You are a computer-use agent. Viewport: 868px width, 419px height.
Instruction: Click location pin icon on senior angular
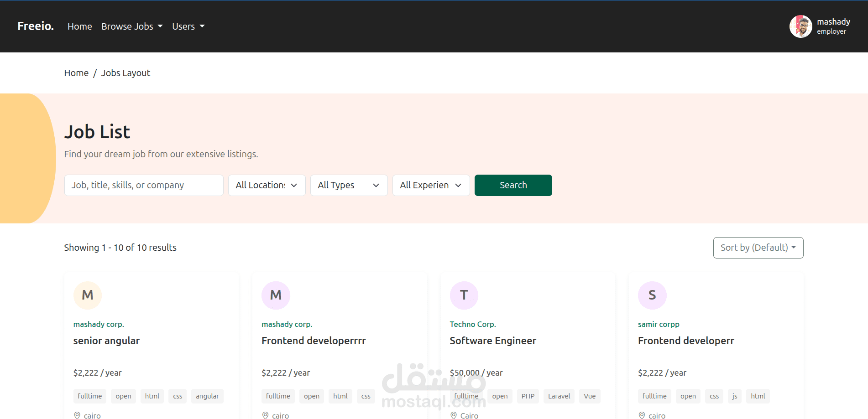[77, 415]
